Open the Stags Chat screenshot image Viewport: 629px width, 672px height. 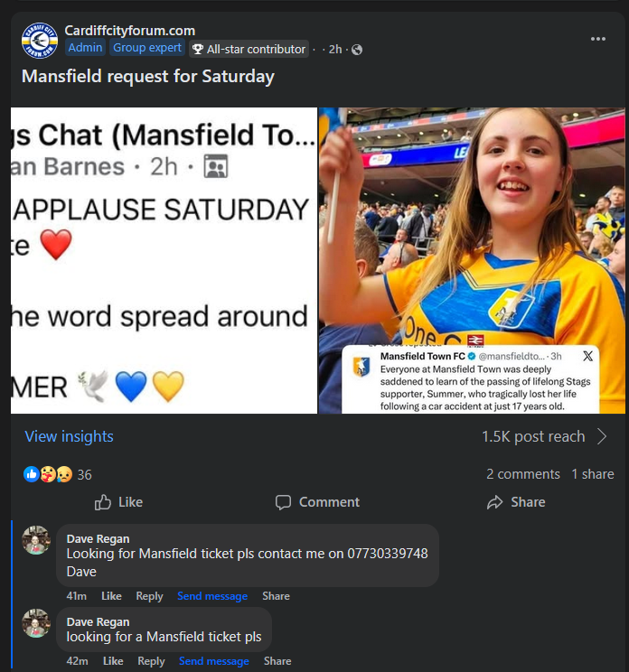164,260
